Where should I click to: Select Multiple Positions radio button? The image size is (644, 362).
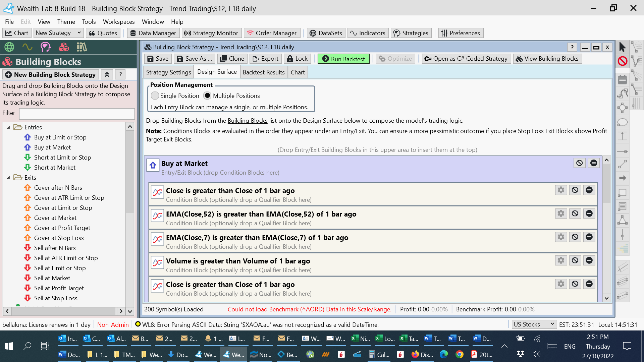207,96
